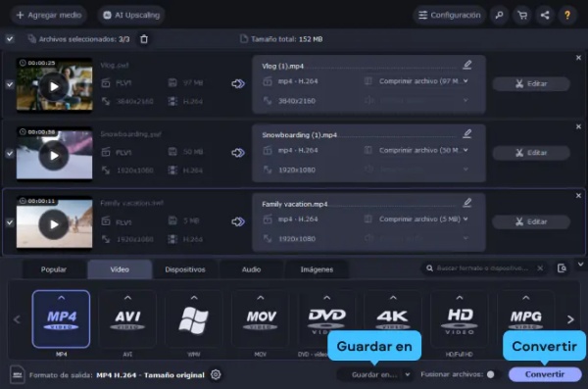Open Configuración settings

pos(449,15)
